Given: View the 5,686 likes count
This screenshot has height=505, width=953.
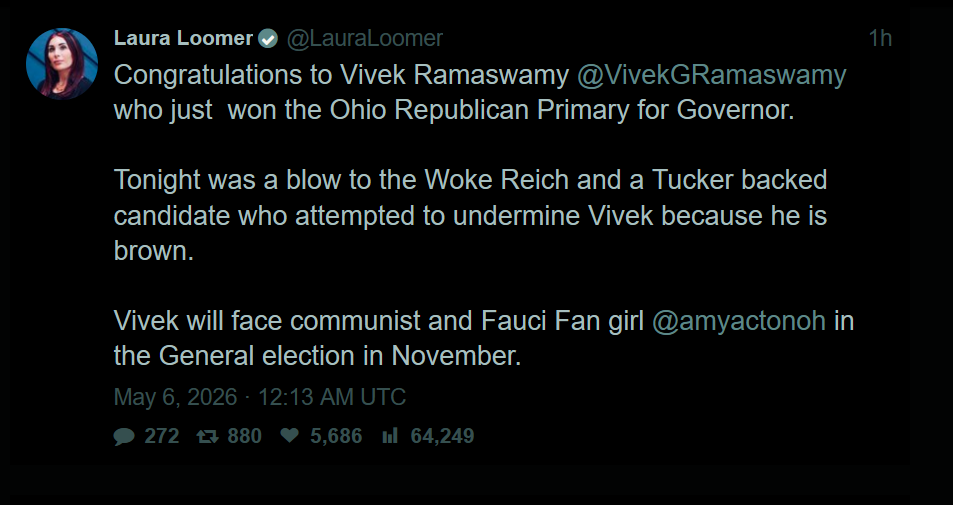Looking at the screenshot, I should [336, 436].
